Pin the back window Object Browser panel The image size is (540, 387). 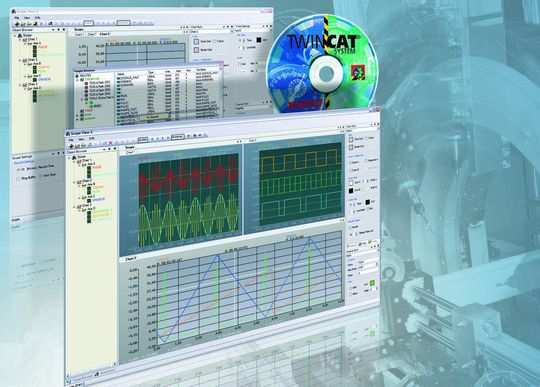pos(59,30)
